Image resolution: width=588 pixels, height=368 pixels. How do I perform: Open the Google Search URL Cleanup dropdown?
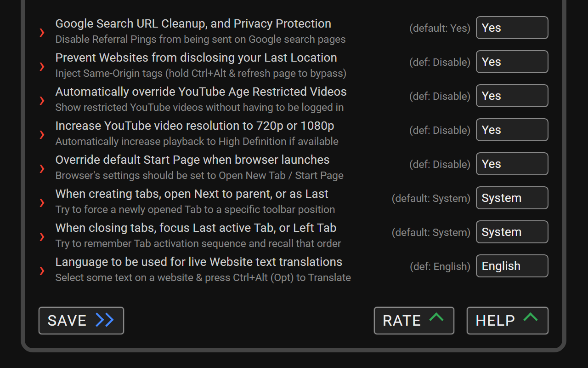point(512,28)
